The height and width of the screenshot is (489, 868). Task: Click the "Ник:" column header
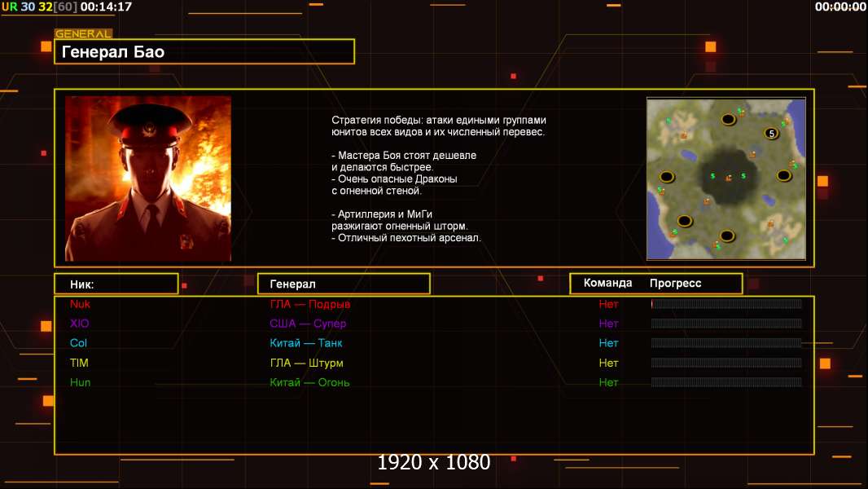(x=116, y=284)
